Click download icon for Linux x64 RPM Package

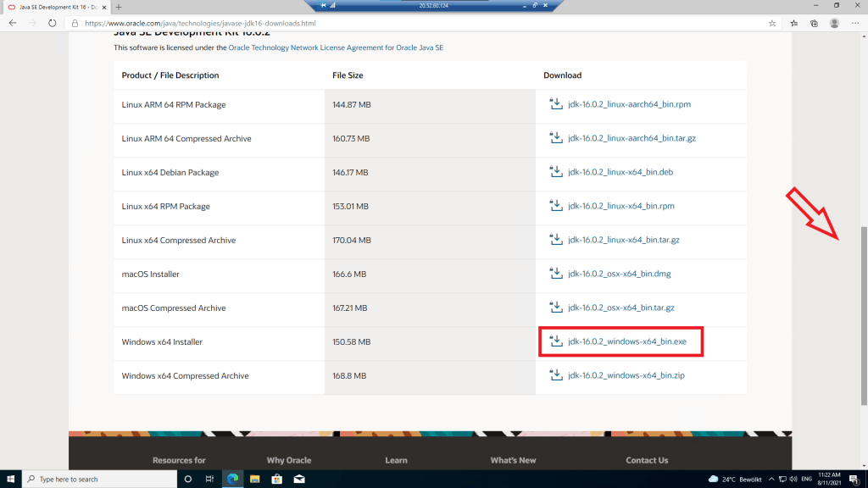(556, 205)
